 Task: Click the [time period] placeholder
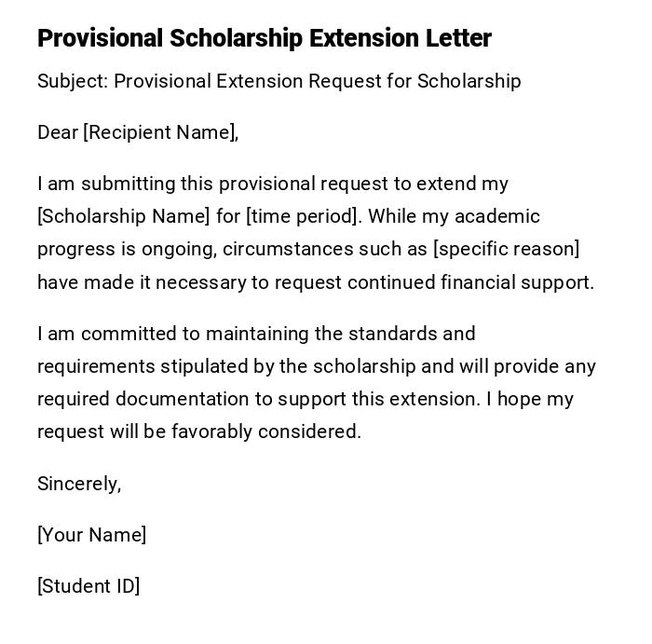point(302,216)
